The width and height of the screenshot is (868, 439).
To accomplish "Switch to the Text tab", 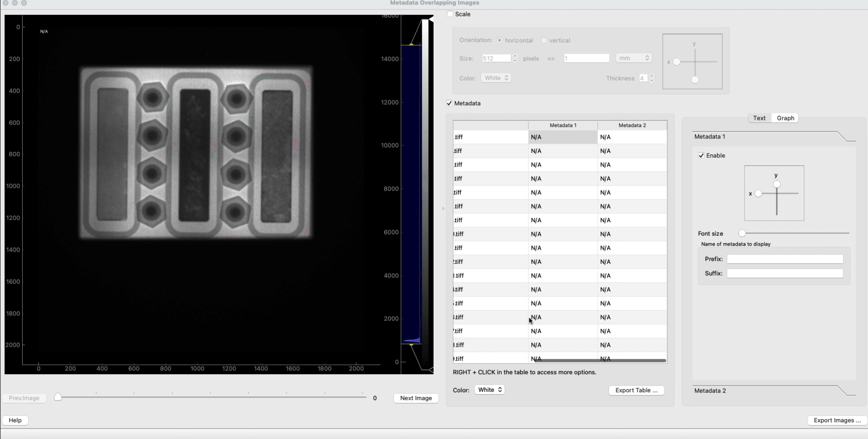I will pyautogui.click(x=759, y=118).
